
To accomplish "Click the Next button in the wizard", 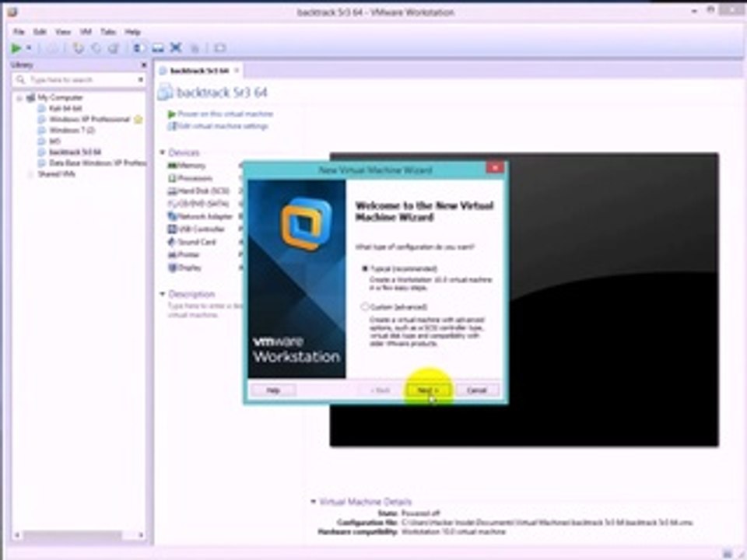I will (x=428, y=390).
